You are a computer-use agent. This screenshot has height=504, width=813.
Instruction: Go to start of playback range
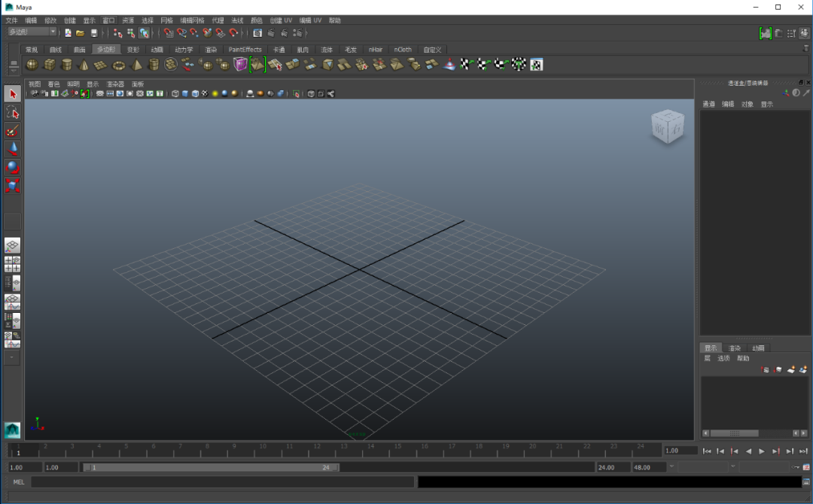[707, 451]
